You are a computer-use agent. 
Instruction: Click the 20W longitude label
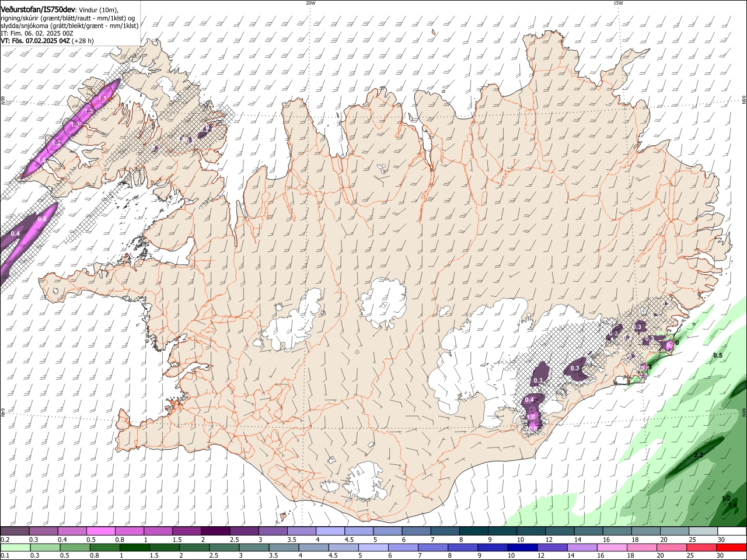point(310,2)
